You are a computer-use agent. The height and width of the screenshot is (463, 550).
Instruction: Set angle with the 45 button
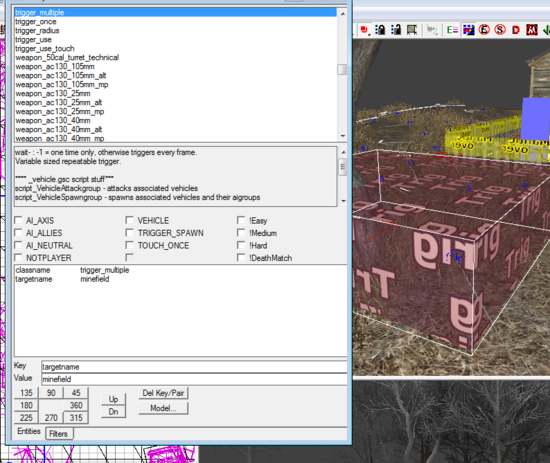point(76,393)
